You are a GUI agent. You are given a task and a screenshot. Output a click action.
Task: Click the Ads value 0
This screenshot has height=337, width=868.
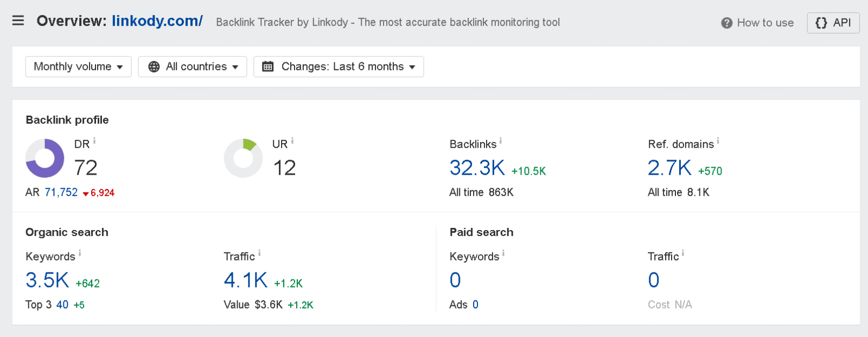tap(475, 305)
